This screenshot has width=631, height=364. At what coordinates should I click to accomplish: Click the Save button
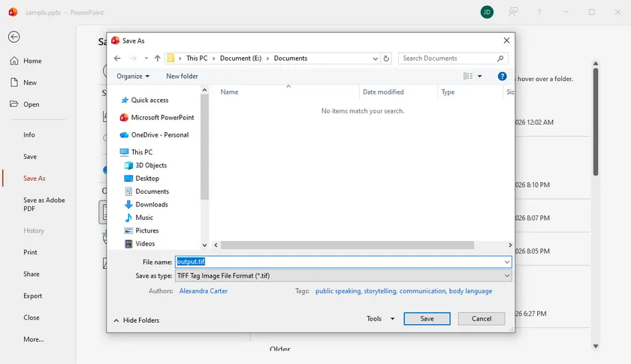[427, 318]
